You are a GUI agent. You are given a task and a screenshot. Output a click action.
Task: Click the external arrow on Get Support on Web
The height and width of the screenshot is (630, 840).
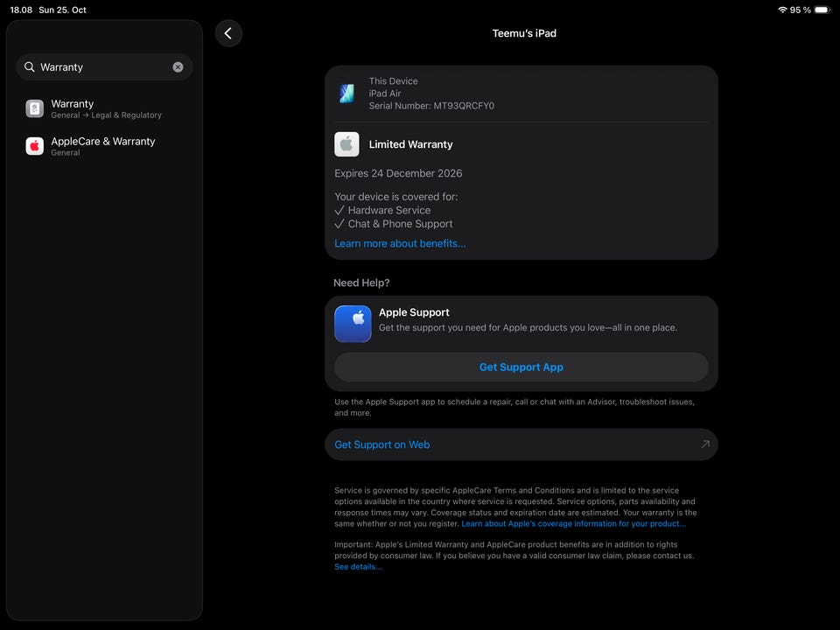click(705, 444)
